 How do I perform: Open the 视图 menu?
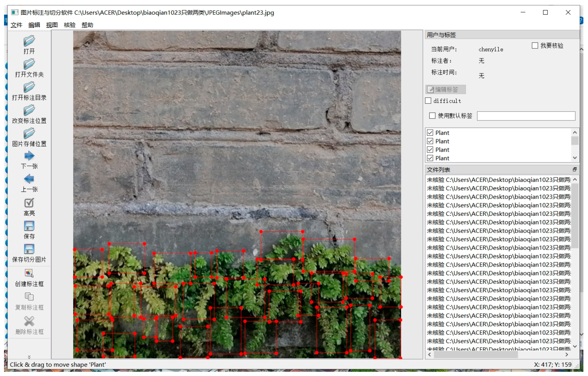pyautogui.click(x=52, y=25)
